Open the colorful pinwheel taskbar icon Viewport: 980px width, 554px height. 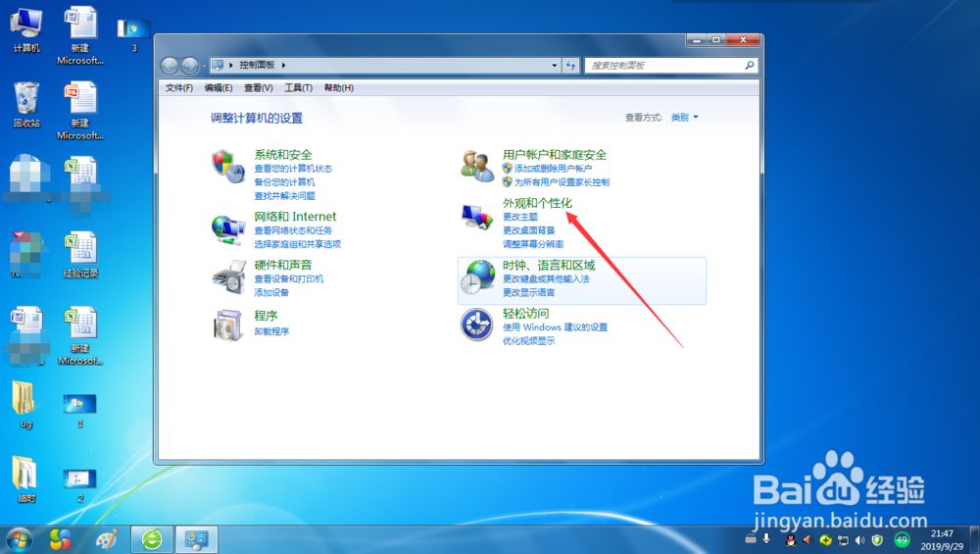61,539
